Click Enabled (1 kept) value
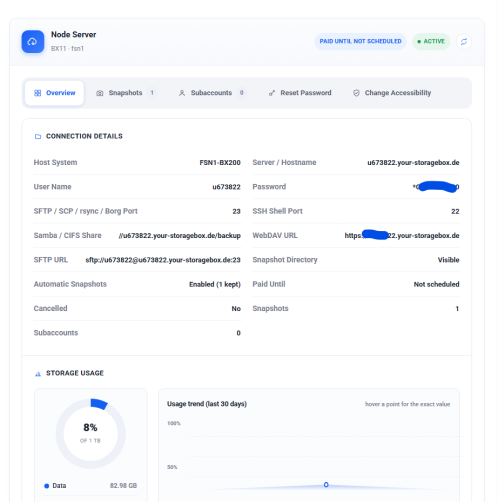This screenshot has height=502, width=498. [215, 284]
